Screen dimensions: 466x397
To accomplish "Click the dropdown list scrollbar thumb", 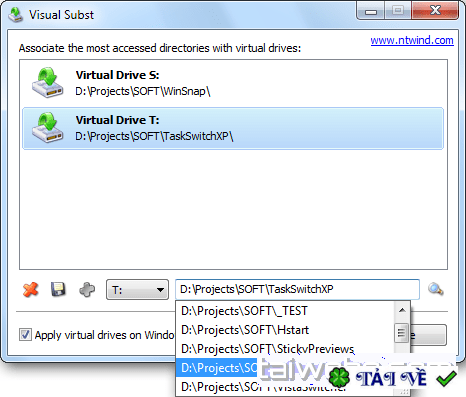I will (402, 333).
